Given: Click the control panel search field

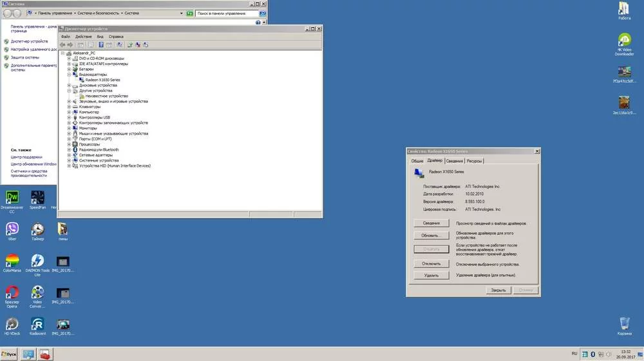Looking at the screenshot, I should [227, 13].
